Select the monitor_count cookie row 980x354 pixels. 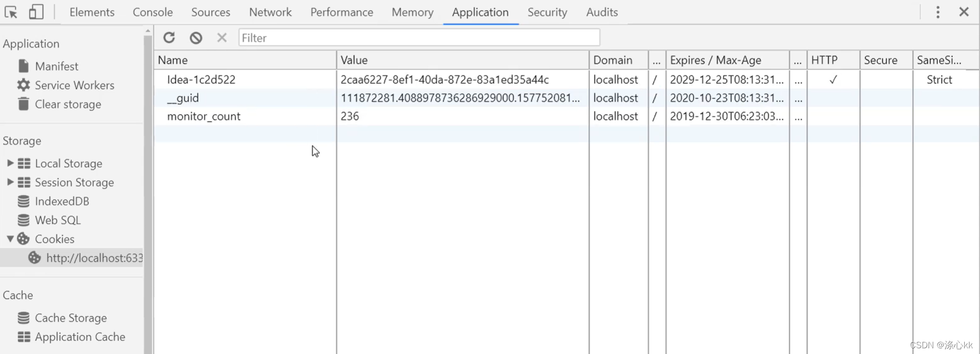coord(566,116)
